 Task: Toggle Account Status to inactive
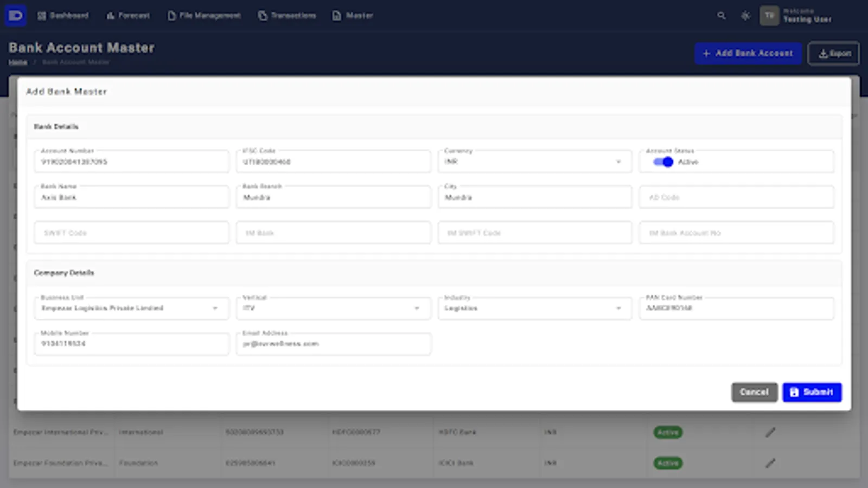pyautogui.click(x=661, y=162)
